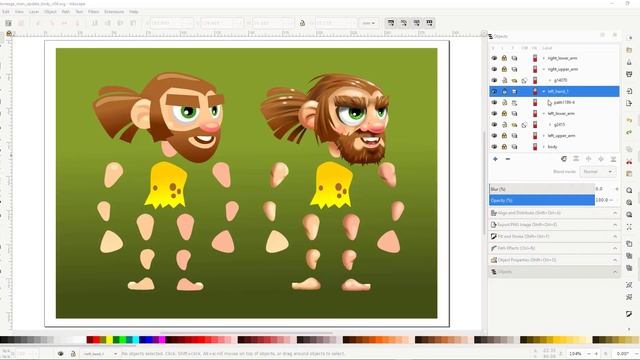Click the import document icon in command bar
The height and width of the screenshot is (360, 640).
point(629,91)
